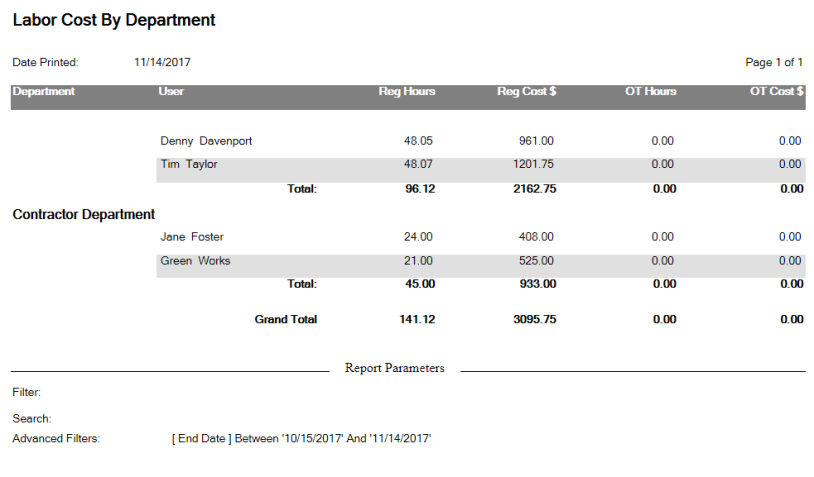This screenshot has width=814, height=477.
Task: Select the Contractor Department group heading
Action: coord(84,214)
